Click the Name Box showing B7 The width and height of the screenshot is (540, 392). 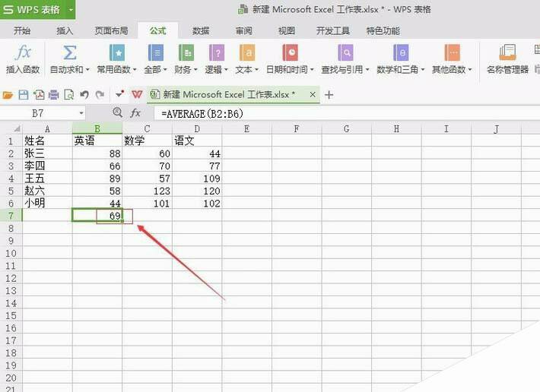(38, 113)
